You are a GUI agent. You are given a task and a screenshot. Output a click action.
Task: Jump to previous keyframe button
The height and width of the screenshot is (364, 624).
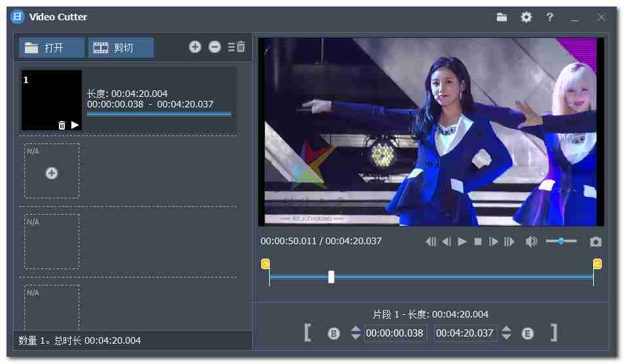(x=431, y=242)
